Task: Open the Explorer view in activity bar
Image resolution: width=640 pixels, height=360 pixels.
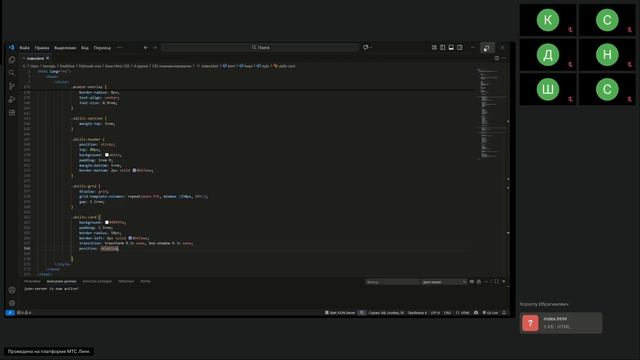Action: click(12, 60)
